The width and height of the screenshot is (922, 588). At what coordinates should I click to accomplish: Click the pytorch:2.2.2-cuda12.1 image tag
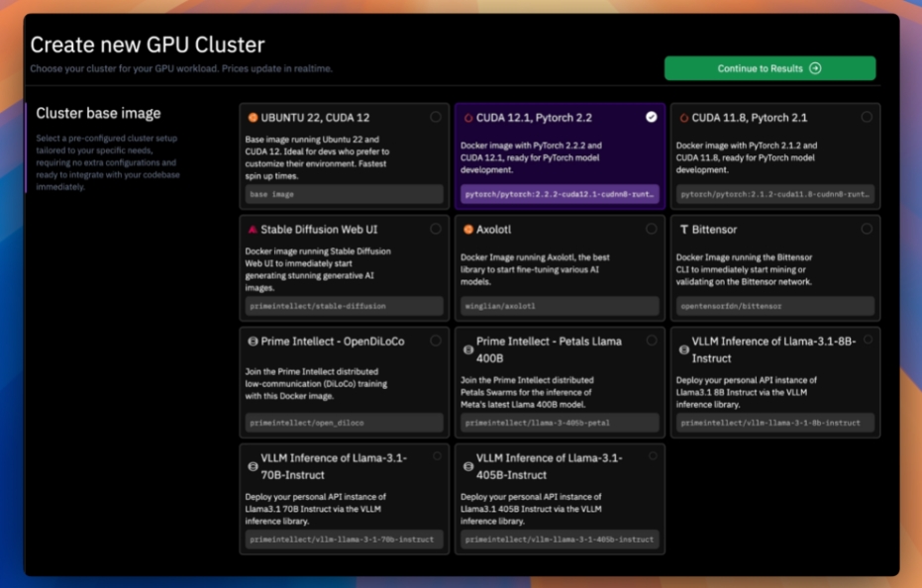[560, 194]
